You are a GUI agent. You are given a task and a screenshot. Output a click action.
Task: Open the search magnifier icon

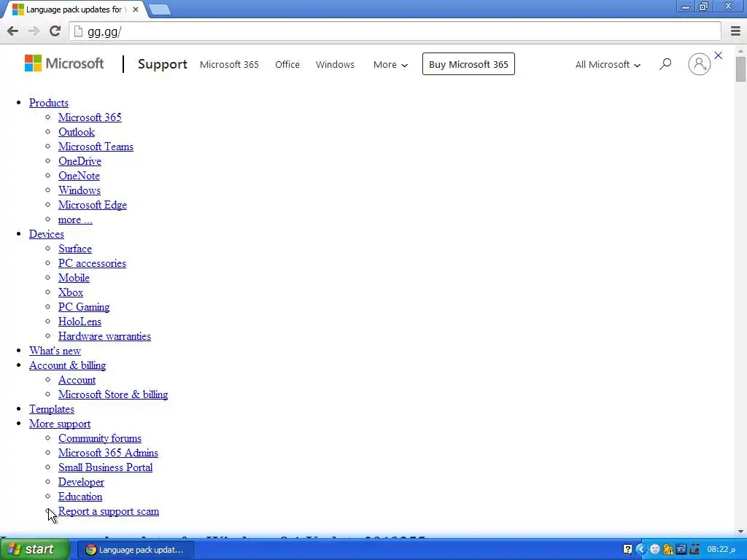click(x=665, y=64)
